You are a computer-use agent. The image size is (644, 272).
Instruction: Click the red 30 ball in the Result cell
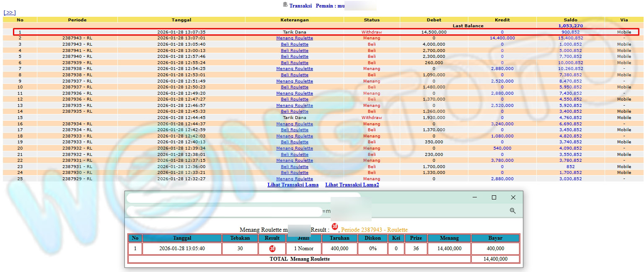click(272, 249)
